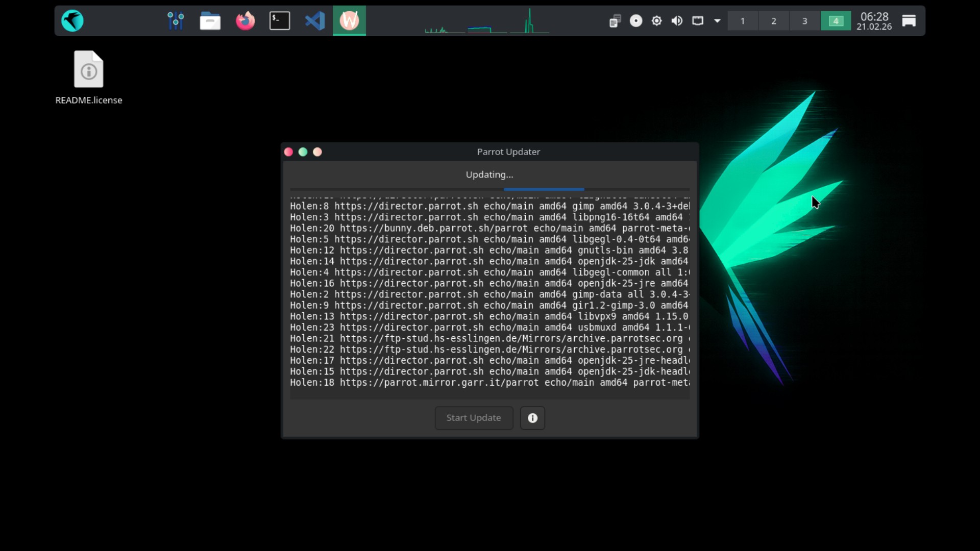Open the wired network tray icon
Viewport: 980px width, 551px height.
tap(697, 21)
